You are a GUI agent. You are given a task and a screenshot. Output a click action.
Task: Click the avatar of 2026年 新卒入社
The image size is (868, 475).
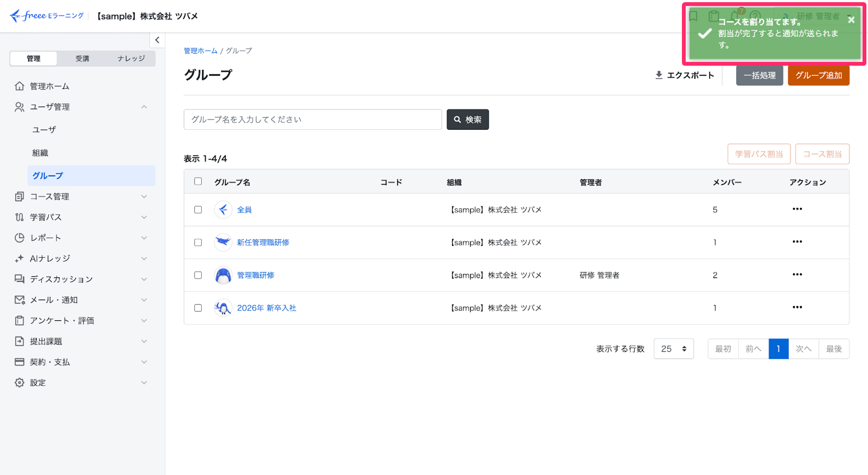(223, 308)
